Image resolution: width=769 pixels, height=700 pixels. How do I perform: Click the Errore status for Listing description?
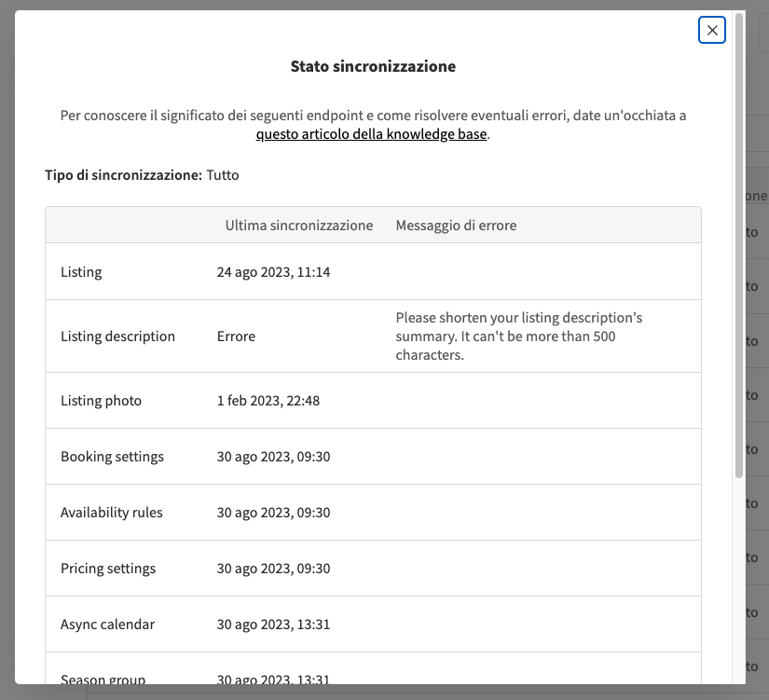236,336
